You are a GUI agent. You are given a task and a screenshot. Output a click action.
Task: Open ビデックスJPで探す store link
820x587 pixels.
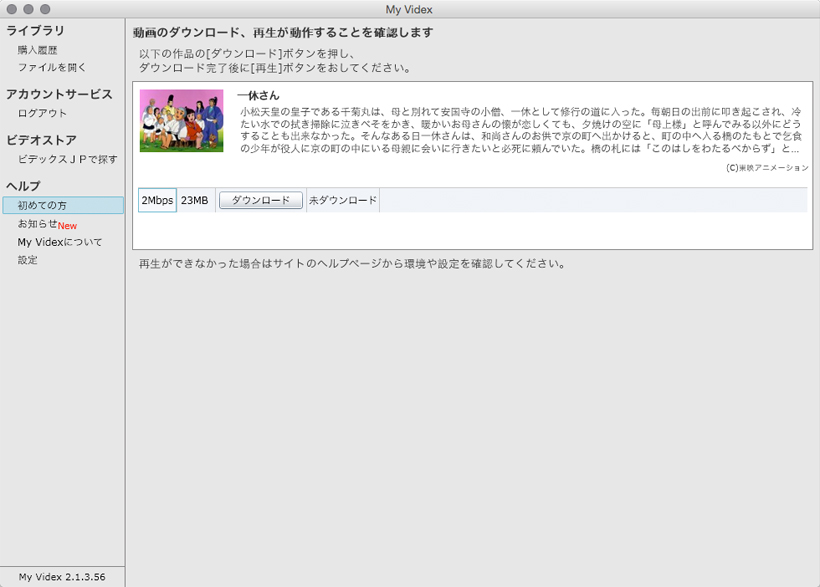click(x=67, y=159)
